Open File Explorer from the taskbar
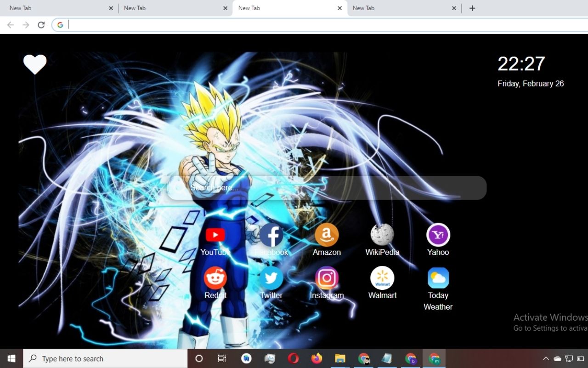The image size is (588, 368). click(340, 358)
